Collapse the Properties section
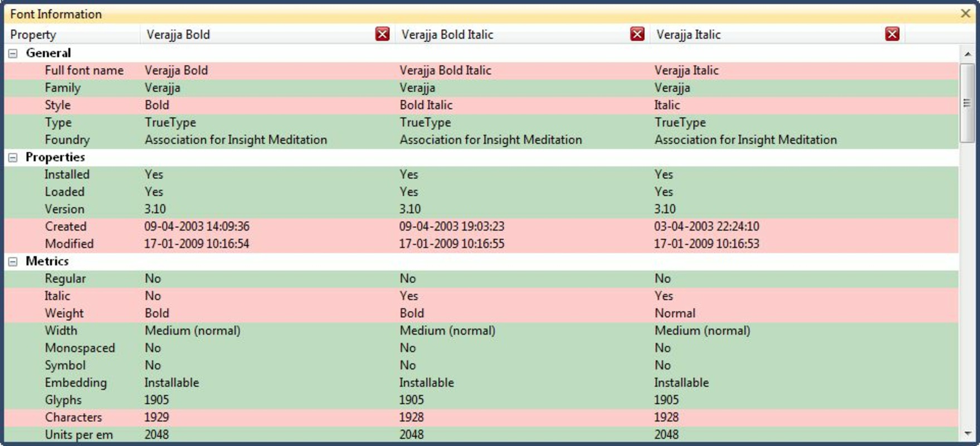The image size is (980, 446). pos(13,158)
